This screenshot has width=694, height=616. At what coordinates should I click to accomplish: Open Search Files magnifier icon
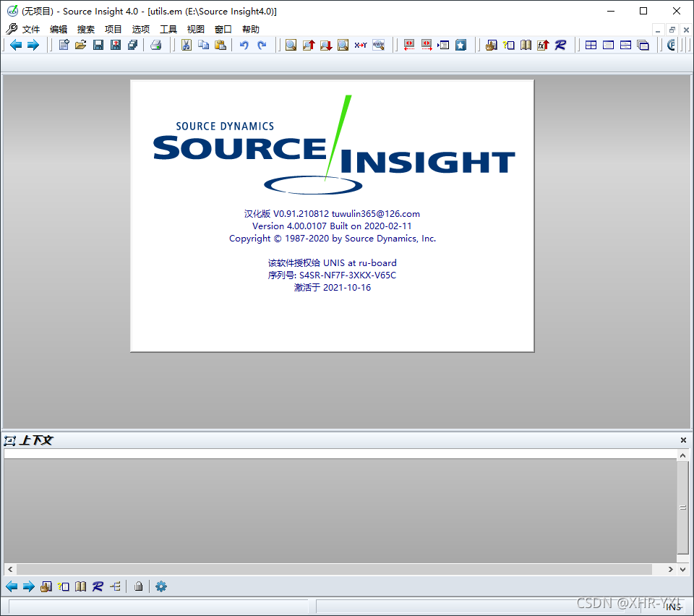tap(343, 45)
